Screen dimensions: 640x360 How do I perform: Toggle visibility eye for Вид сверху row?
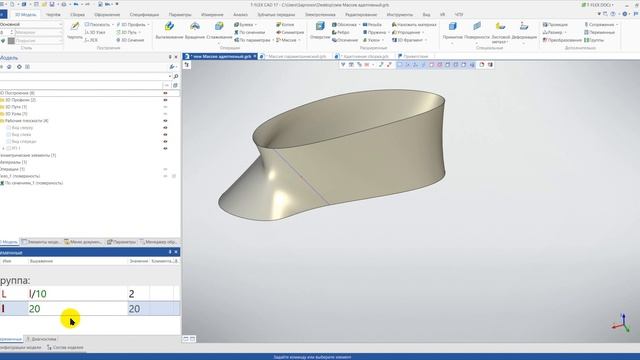[165, 128]
